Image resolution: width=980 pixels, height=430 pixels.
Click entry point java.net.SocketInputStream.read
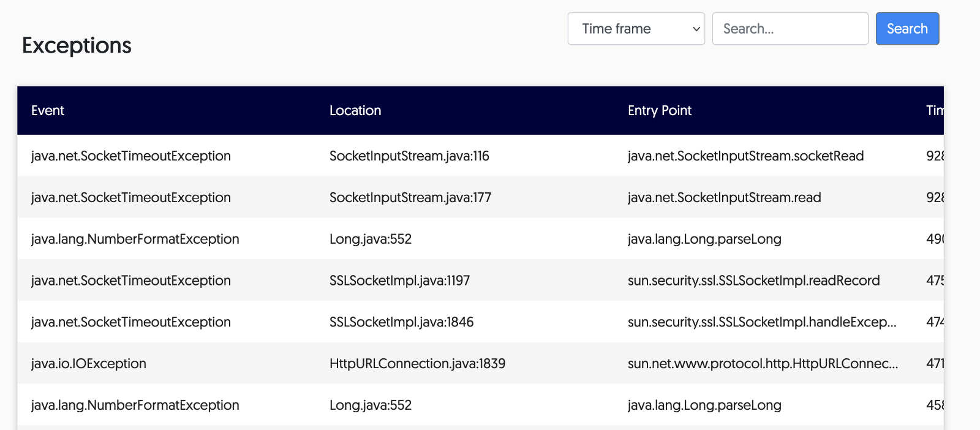tap(724, 198)
